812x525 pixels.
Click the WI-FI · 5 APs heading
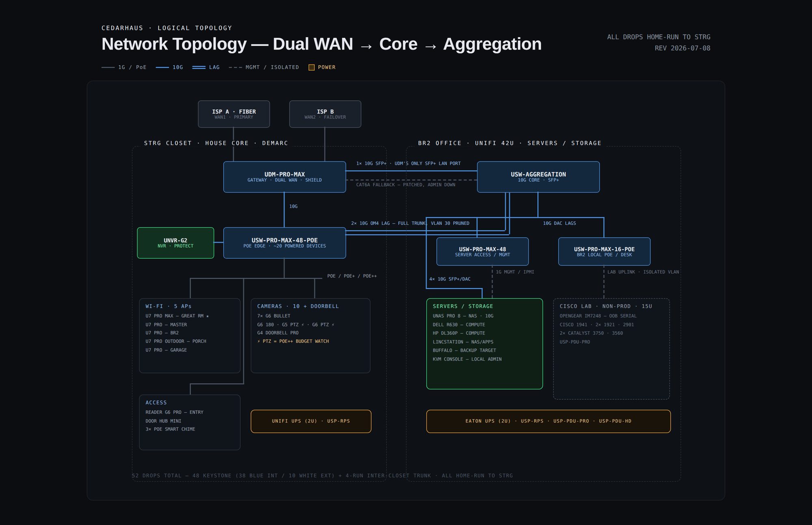[168, 306]
